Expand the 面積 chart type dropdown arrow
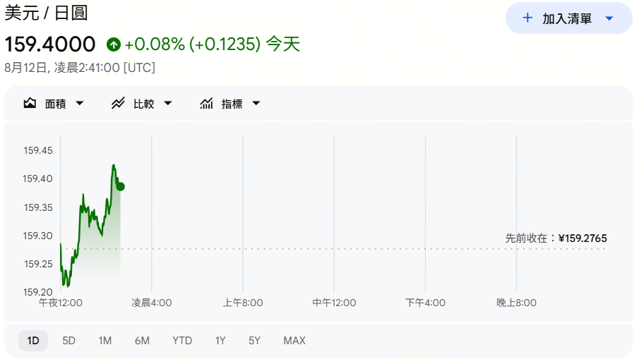Screen dimensions: 644x364 [80, 104]
